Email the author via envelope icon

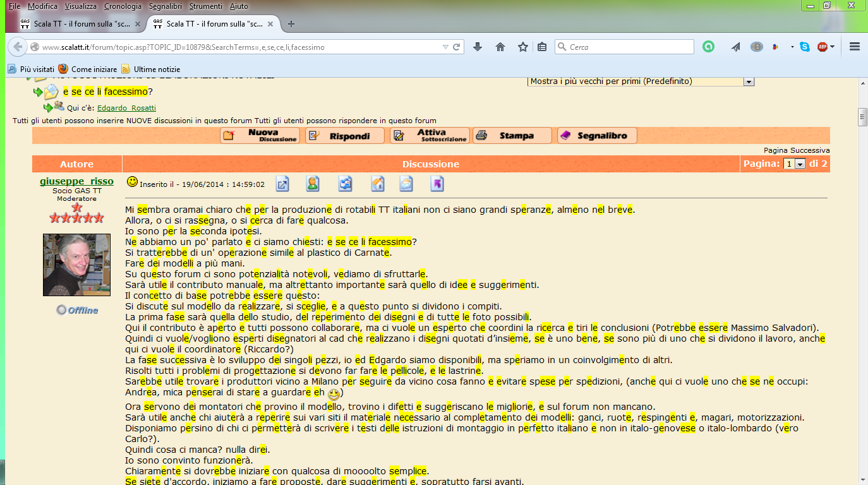pos(406,184)
